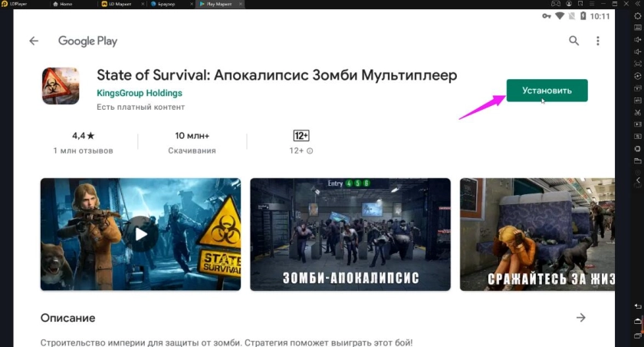644x347 pixels.
Task: Collapse the sidebar with double-arrow icon
Action: [x=638, y=4]
